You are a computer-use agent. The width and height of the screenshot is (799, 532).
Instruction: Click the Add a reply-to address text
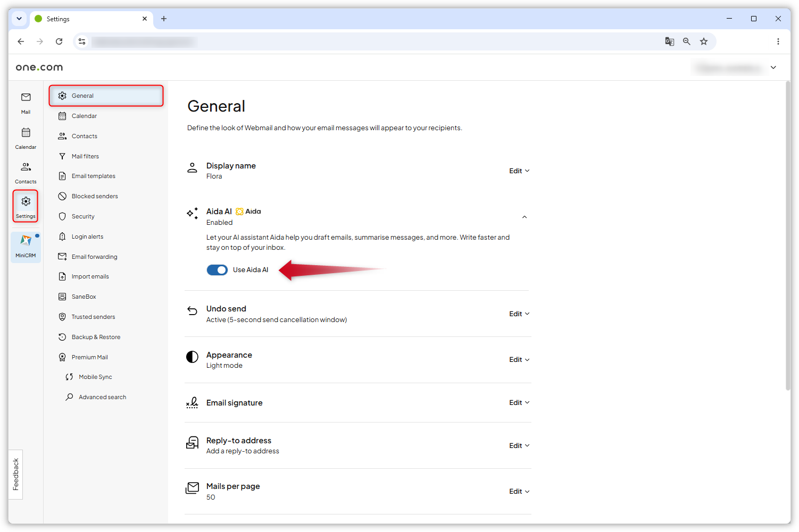(x=243, y=451)
